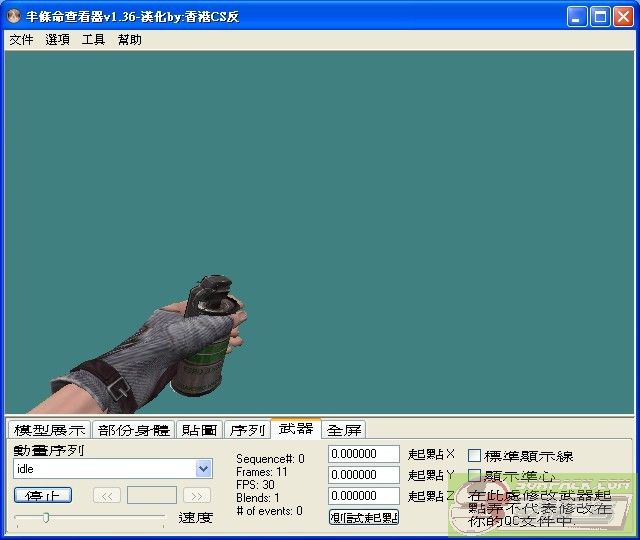640x540 pixels.
Task: Enable the 標準顯示線 checkbox
Action: pos(475,456)
